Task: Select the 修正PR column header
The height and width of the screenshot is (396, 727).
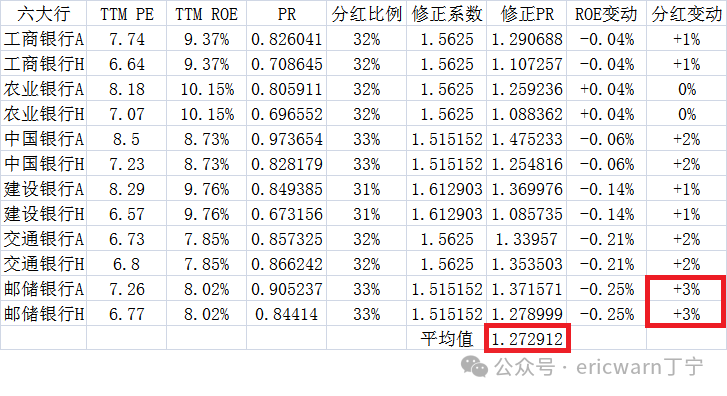Action: (527, 14)
